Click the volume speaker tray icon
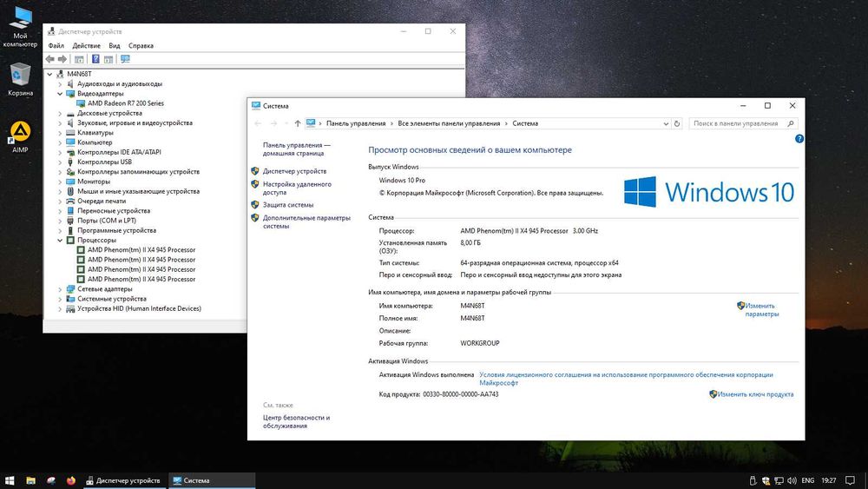Screen dimensions: 868x489 click(792, 480)
